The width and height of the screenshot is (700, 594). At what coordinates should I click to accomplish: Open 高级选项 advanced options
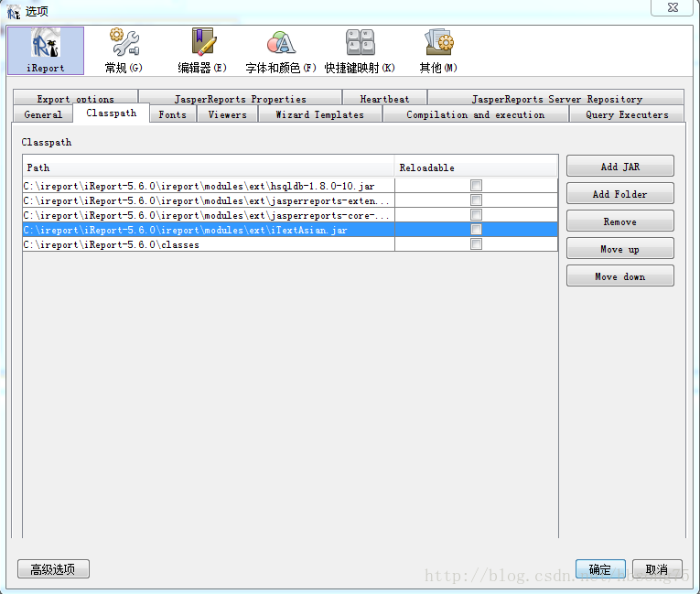click(x=53, y=569)
